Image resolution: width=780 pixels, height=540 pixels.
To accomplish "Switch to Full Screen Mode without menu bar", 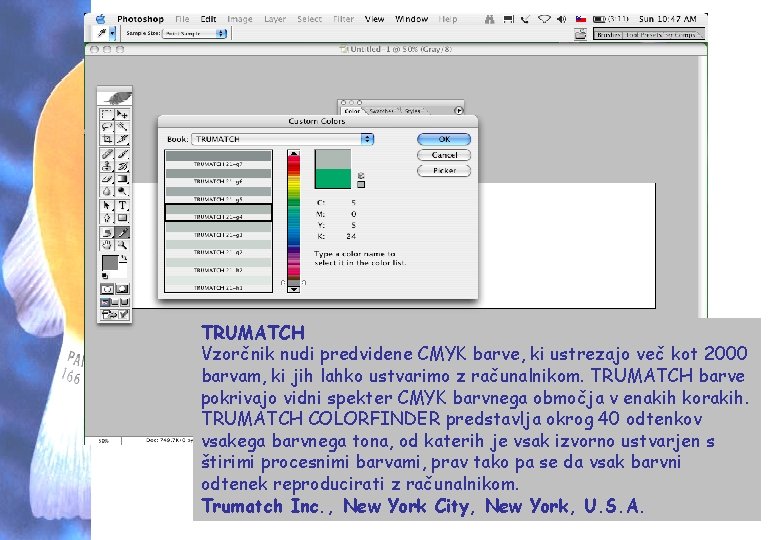I will pyautogui.click(x=124, y=302).
